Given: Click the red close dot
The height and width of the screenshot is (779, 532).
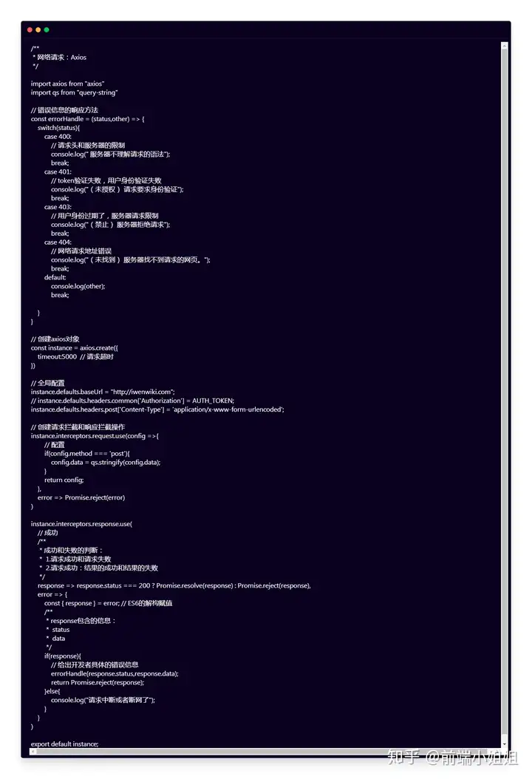Looking at the screenshot, I should (x=30, y=30).
